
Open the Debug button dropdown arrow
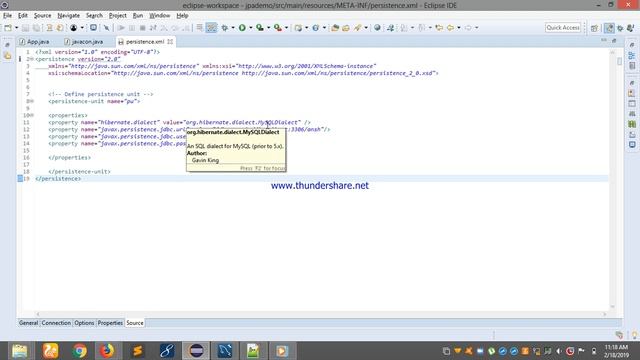click(x=233, y=28)
